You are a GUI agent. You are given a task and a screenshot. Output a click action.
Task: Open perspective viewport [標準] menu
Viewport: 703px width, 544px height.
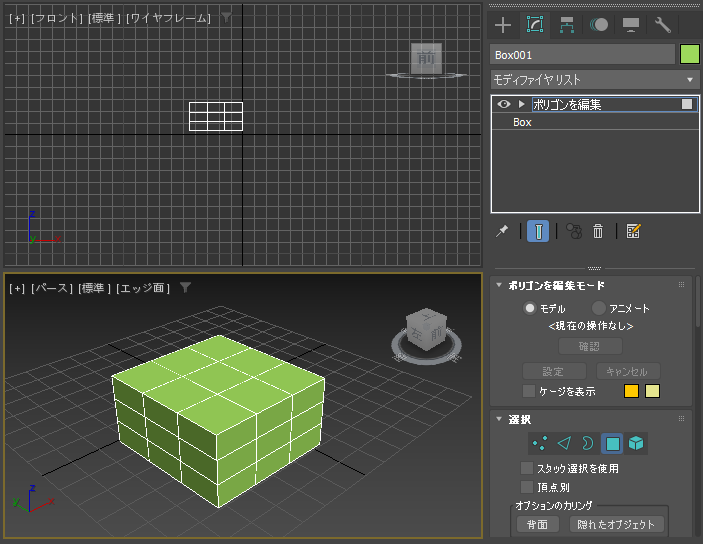(x=95, y=288)
